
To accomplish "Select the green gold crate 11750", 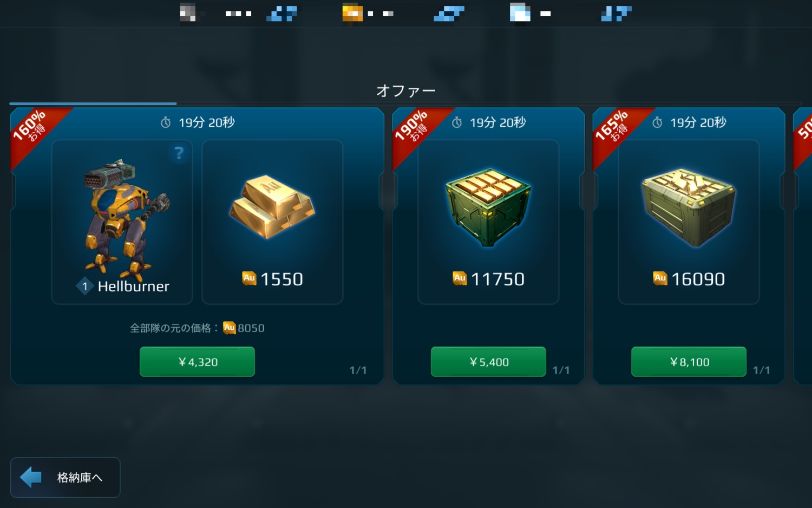I will pyautogui.click(x=488, y=222).
